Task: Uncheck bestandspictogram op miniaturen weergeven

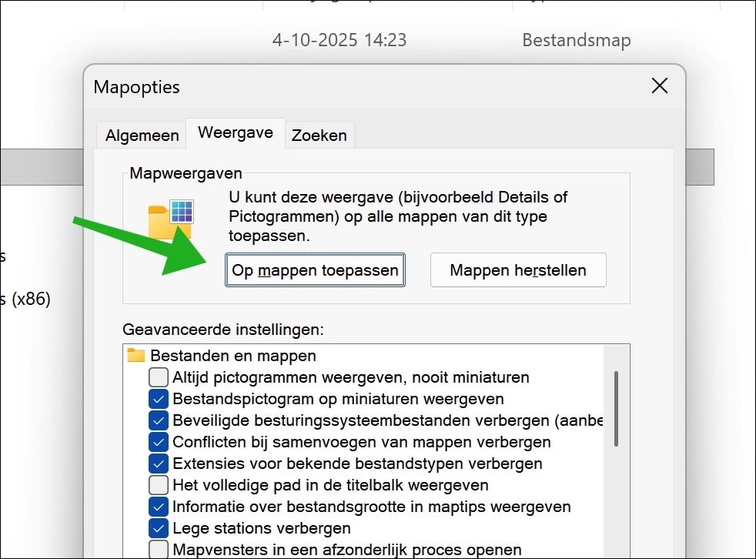Action: [x=158, y=399]
